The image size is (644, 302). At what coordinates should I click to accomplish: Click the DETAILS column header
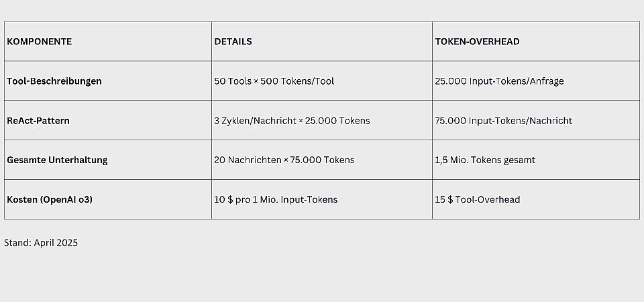click(233, 42)
